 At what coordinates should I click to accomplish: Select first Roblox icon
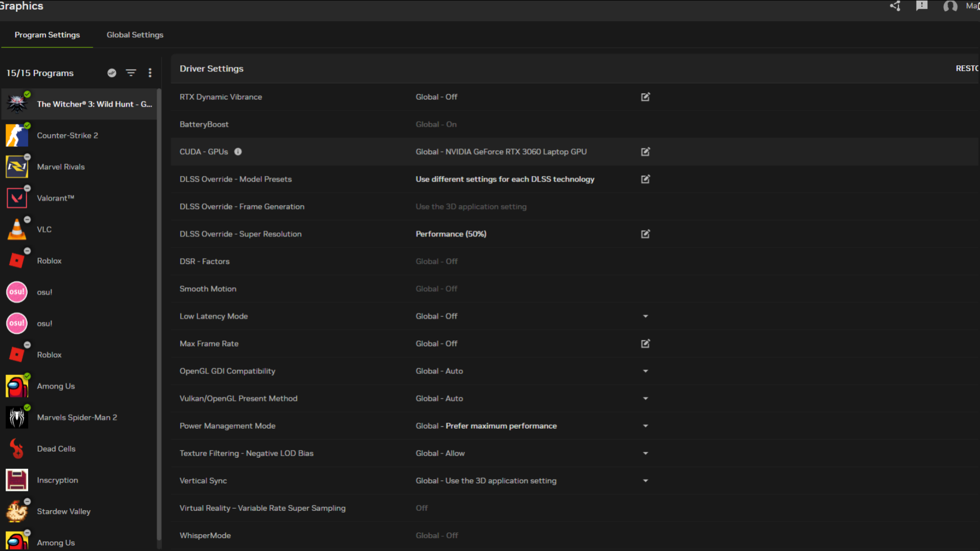(17, 261)
